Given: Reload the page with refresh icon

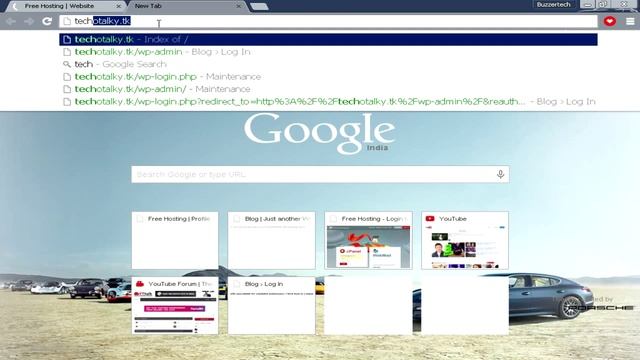Looking at the screenshot, I should [x=47, y=21].
